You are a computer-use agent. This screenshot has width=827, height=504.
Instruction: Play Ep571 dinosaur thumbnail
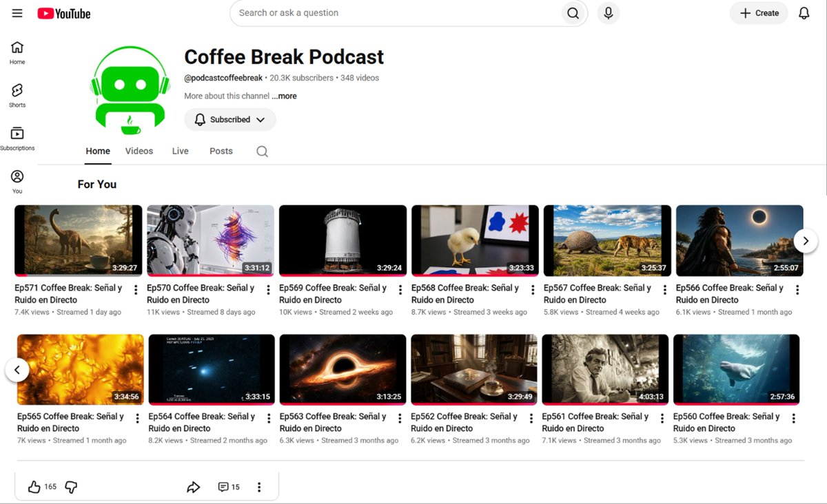point(79,241)
